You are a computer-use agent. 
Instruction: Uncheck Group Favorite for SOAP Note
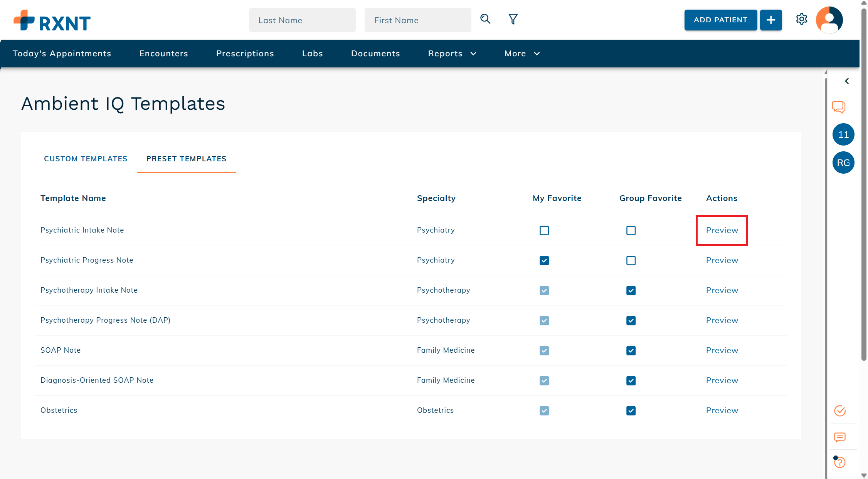(631, 351)
